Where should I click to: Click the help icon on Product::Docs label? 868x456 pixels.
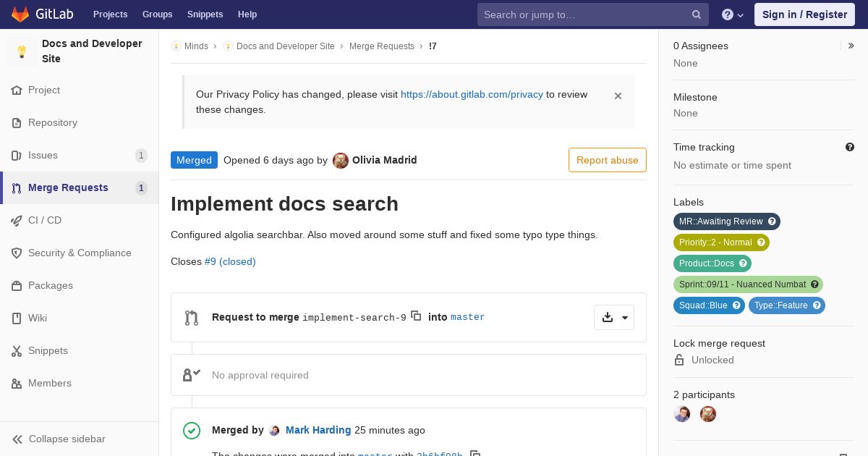click(x=743, y=263)
